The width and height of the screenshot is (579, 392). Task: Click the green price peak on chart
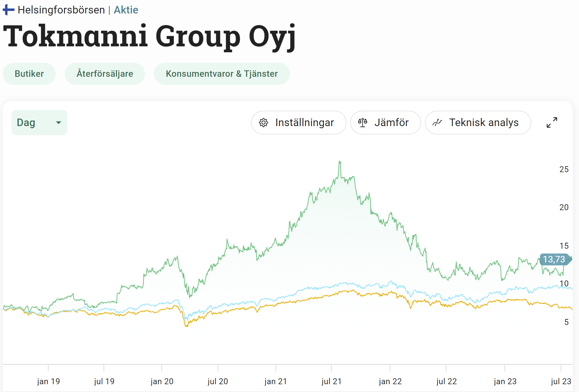[x=340, y=162]
